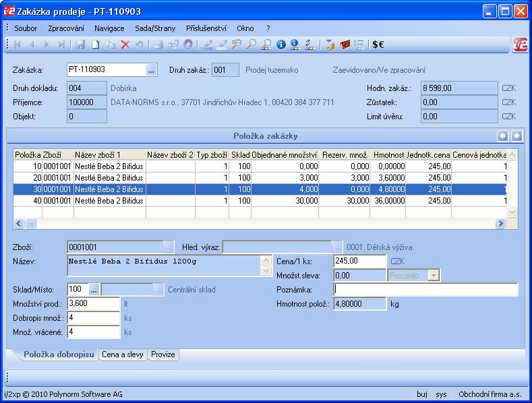
Task: Click the Undo arrow toolbar icon
Action: coord(140,44)
